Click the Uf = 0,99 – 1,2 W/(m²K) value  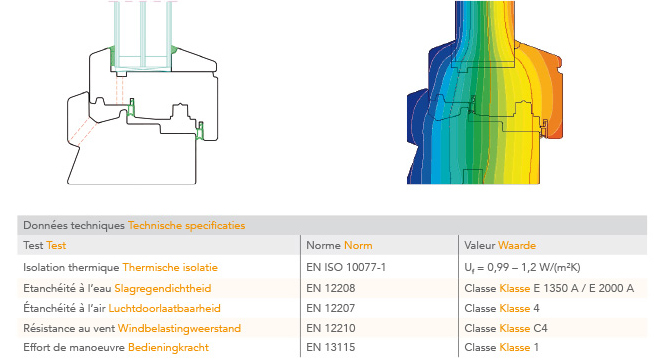[522, 267]
